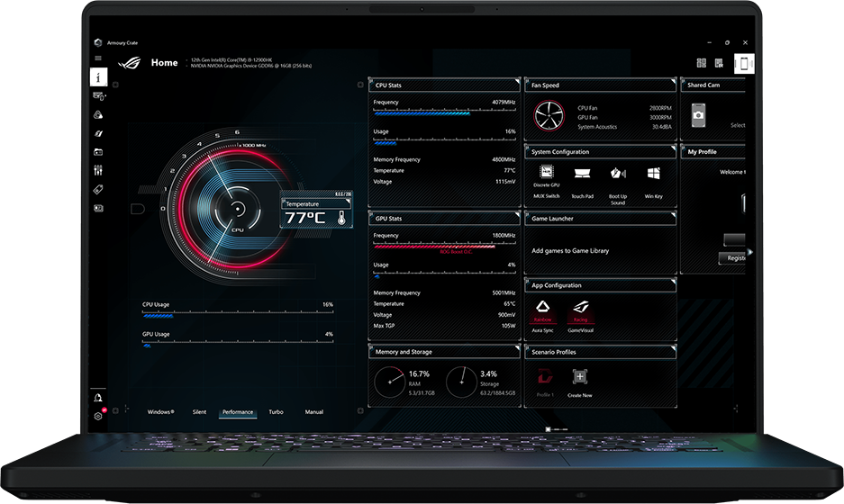Open the Settings gear in the sidebar

coord(98,417)
